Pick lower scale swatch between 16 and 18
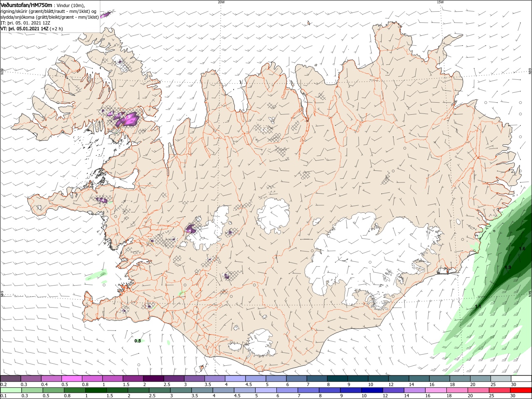The image size is (532, 399). click(x=436, y=390)
